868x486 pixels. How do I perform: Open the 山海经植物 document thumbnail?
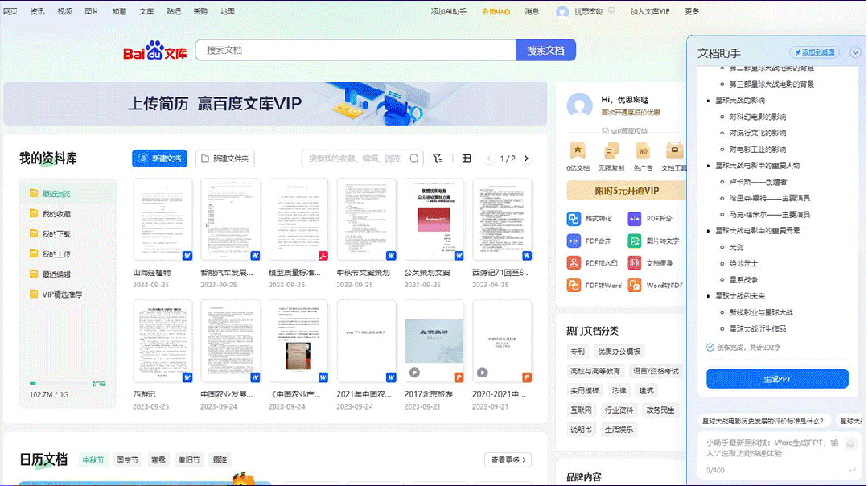point(162,220)
